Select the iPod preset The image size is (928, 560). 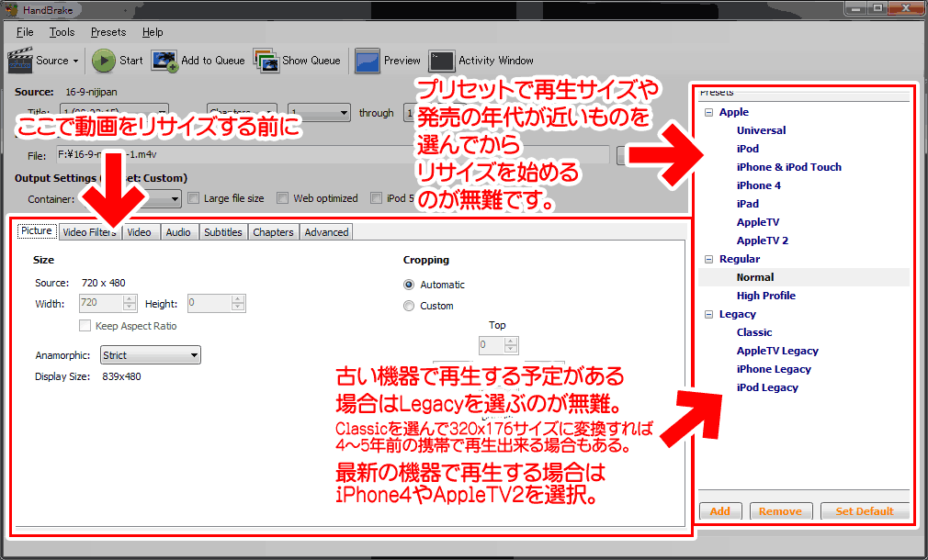tap(748, 149)
